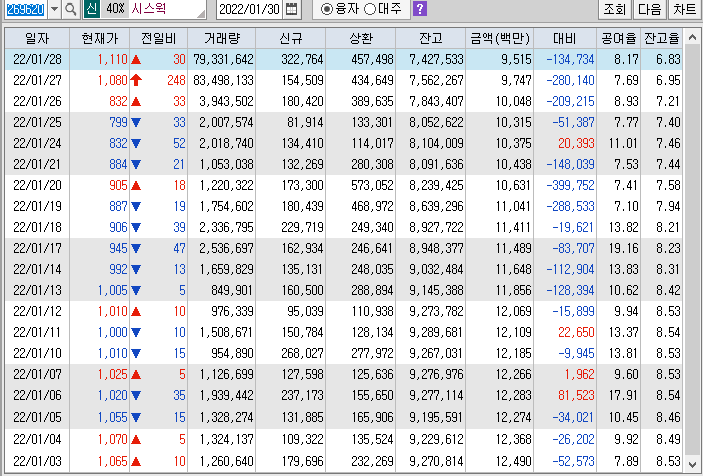Click the 22/01/04 date cell

(x=37, y=439)
